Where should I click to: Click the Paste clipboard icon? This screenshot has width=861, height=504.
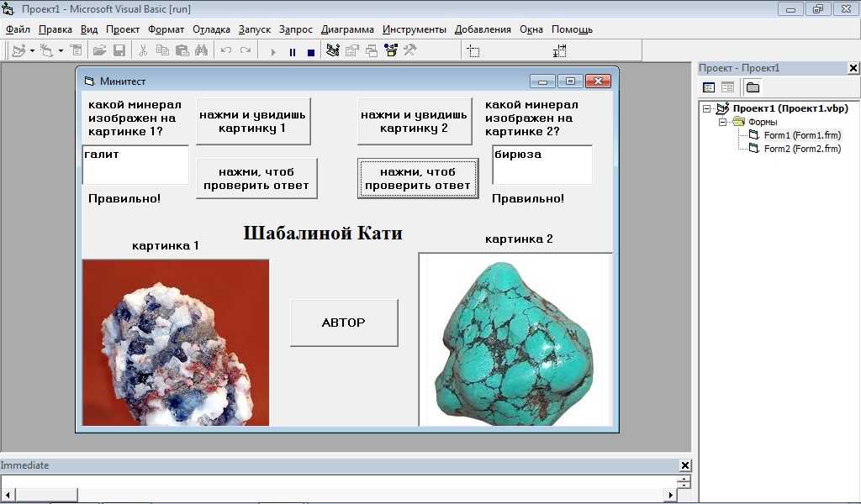click(182, 51)
